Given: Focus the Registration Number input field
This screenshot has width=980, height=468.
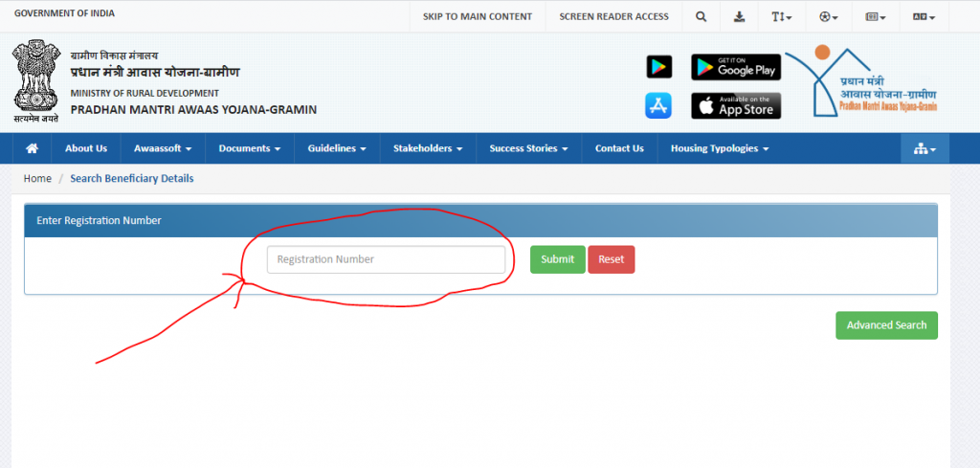Looking at the screenshot, I should click(x=386, y=259).
